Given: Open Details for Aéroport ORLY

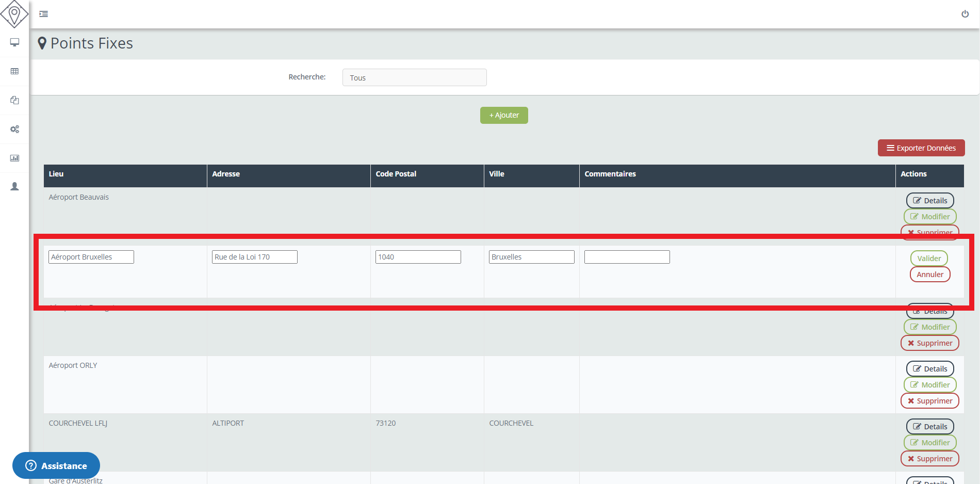Looking at the screenshot, I should [930, 369].
